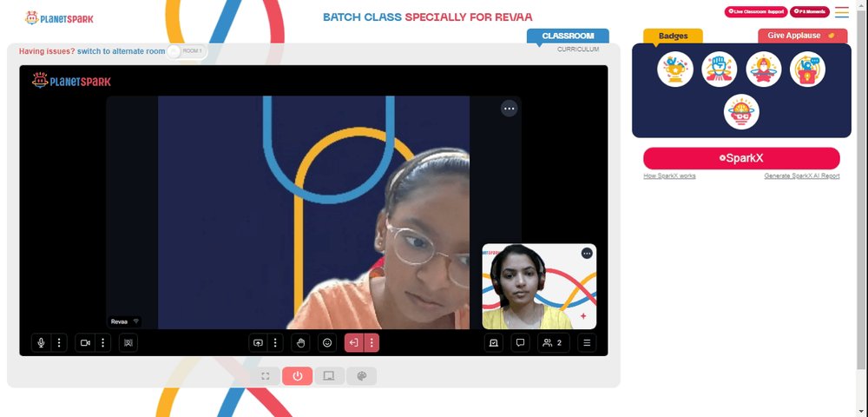Viewport: 868px width, 417px height.
Task: Click Generate SparkX AI Report link
Action: click(x=801, y=176)
